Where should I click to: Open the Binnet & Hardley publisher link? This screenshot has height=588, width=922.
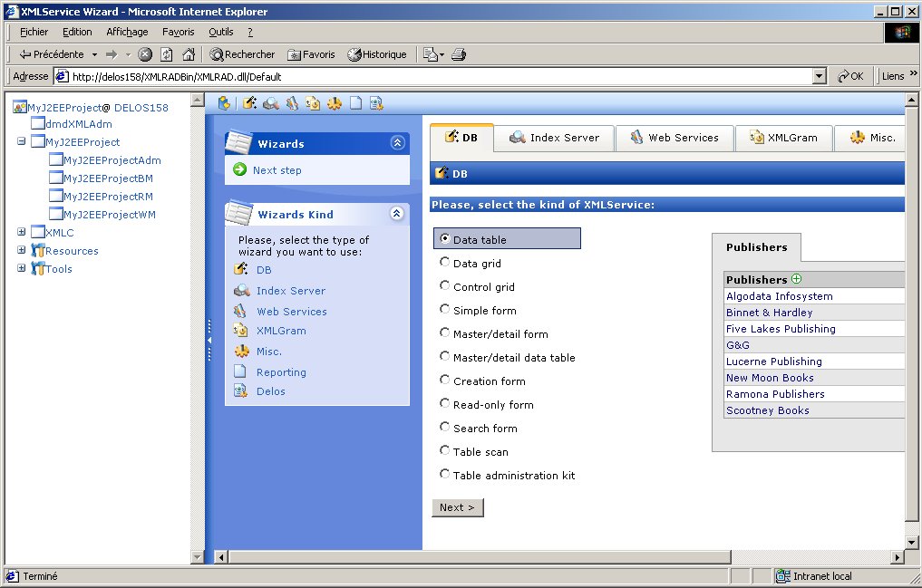click(x=769, y=313)
